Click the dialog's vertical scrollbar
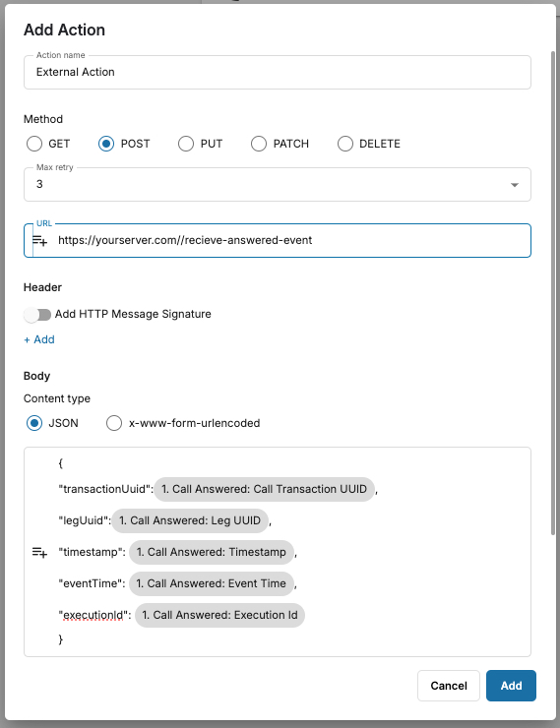Viewport: 560px width, 728px height. coord(552,292)
